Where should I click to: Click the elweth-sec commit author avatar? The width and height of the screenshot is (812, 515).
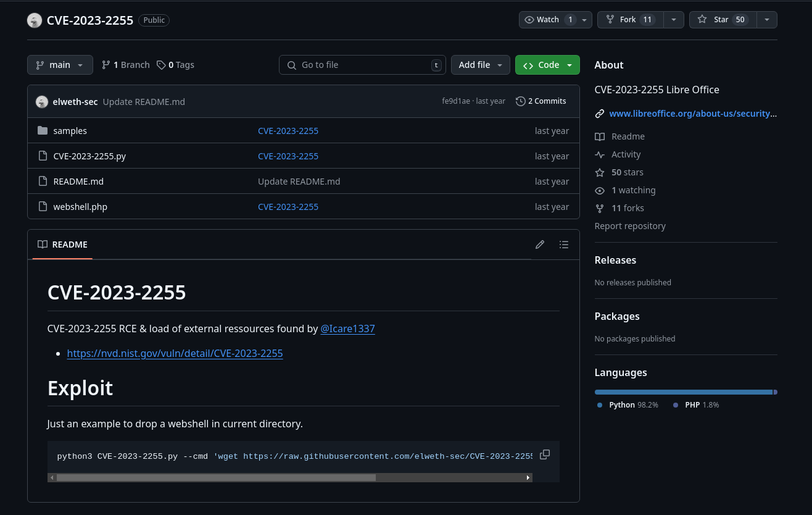(42, 102)
